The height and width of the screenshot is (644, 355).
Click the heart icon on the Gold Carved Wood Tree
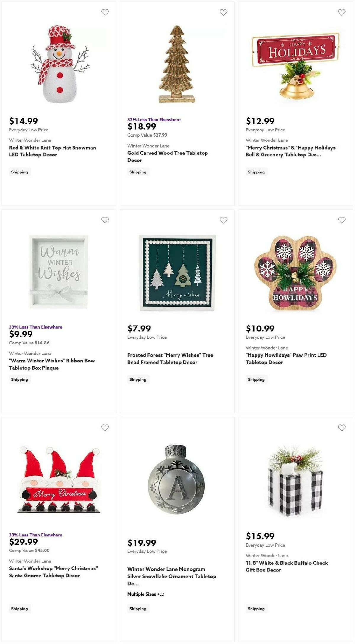224,12
